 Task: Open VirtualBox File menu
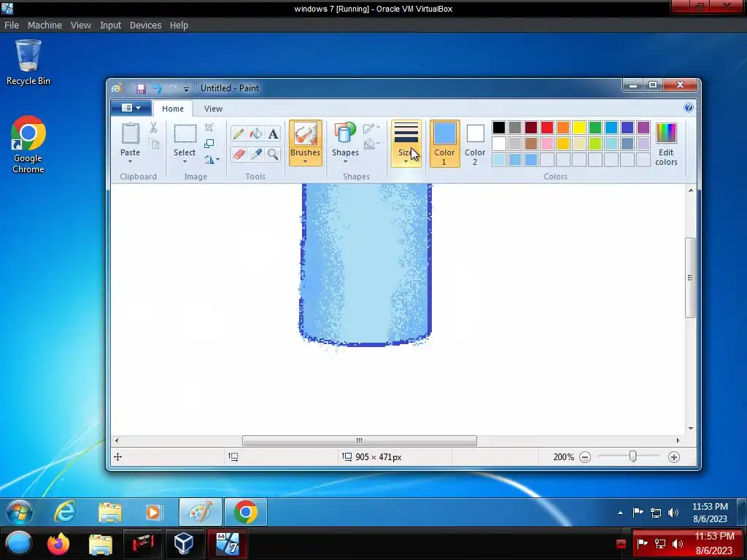(12, 26)
